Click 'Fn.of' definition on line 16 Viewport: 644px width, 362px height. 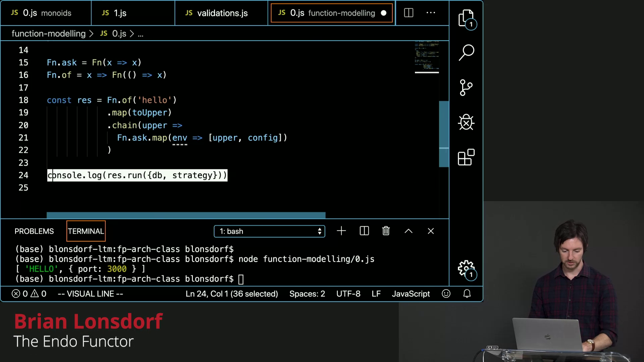(59, 75)
